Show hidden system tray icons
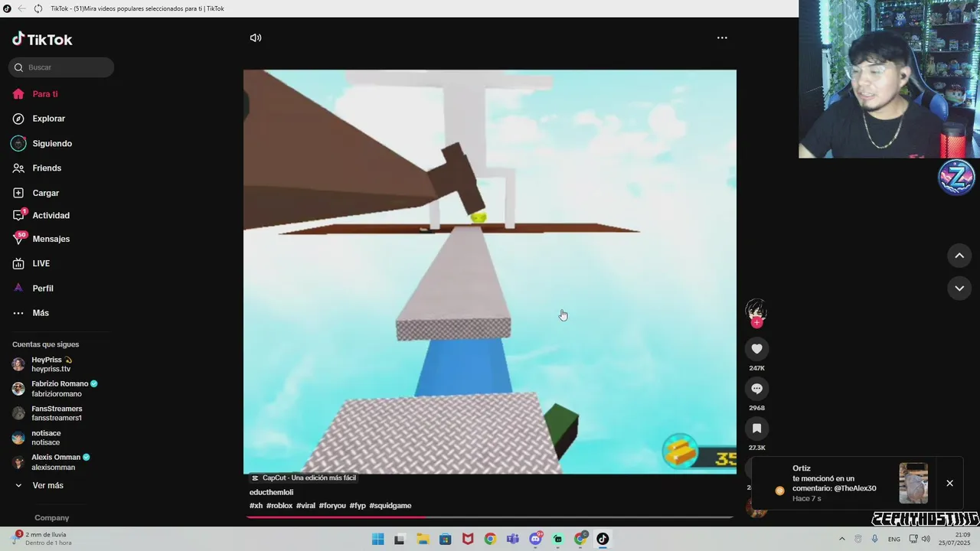 click(842, 539)
